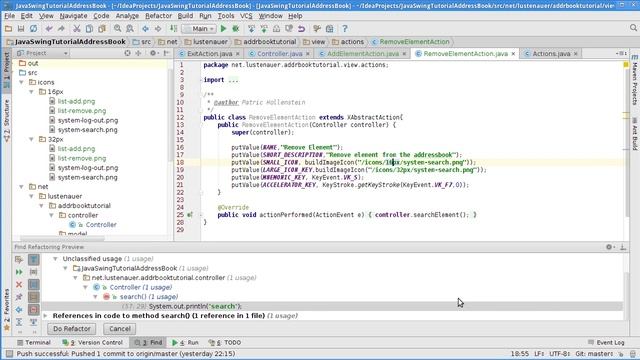Toggle the red-circle usage filter button

(34, 309)
